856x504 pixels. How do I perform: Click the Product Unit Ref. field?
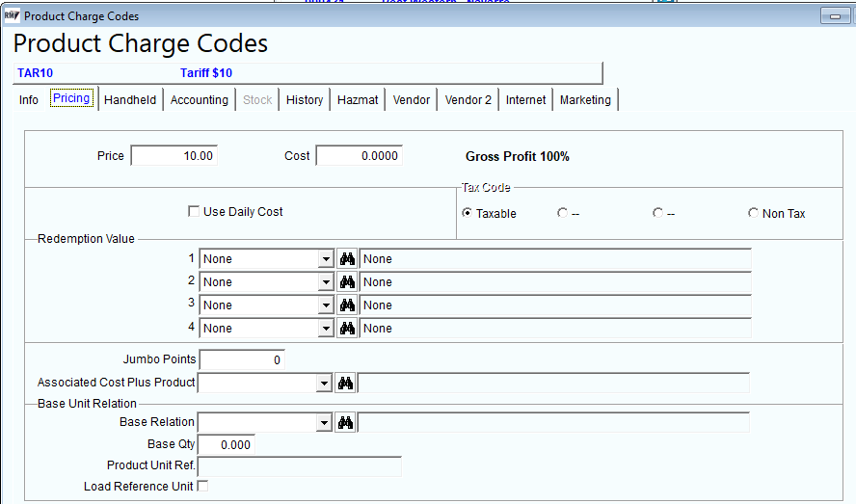tap(299, 466)
